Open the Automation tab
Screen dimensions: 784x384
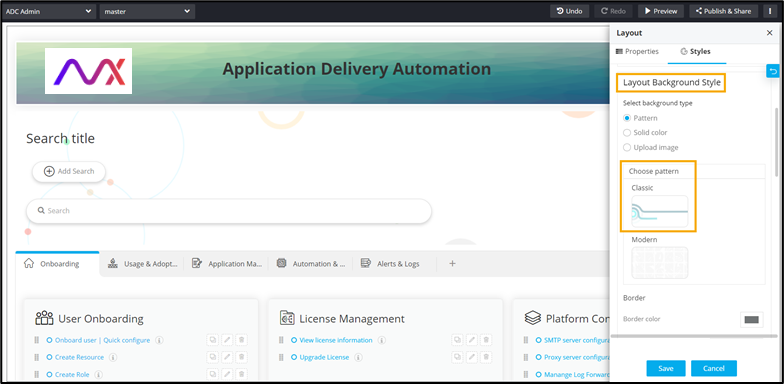coord(312,264)
